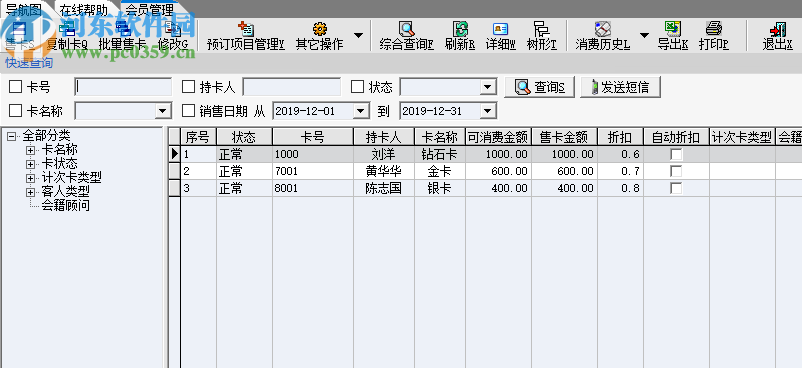Expand the 卡名称 tree node
The image size is (802, 368).
(31, 150)
